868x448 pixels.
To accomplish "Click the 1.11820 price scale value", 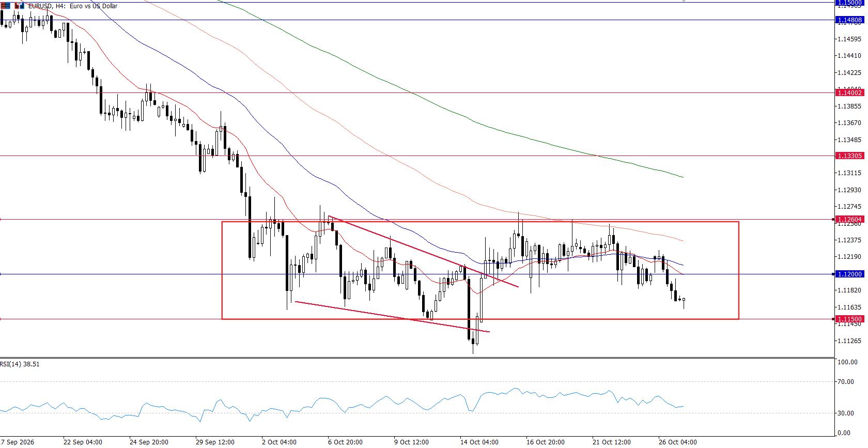I will pyautogui.click(x=849, y=290).
